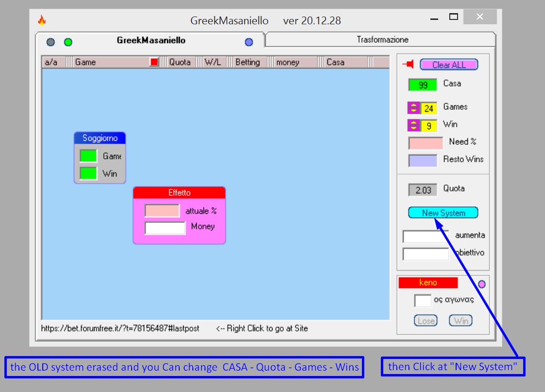Switch to the Trasformazione tab
Image resolution: width=545 pixels, height=392 pixels.
[x=382, y=40]
